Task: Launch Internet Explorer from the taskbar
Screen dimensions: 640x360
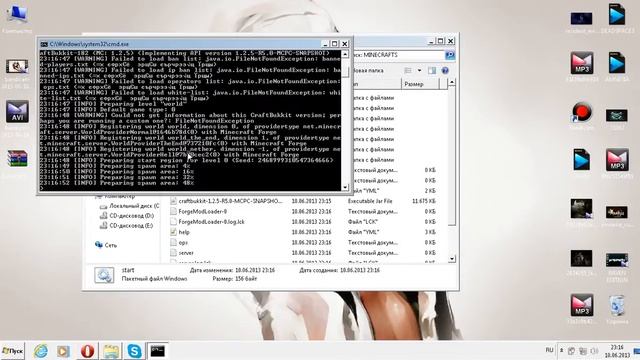Action: coord(41,351)
